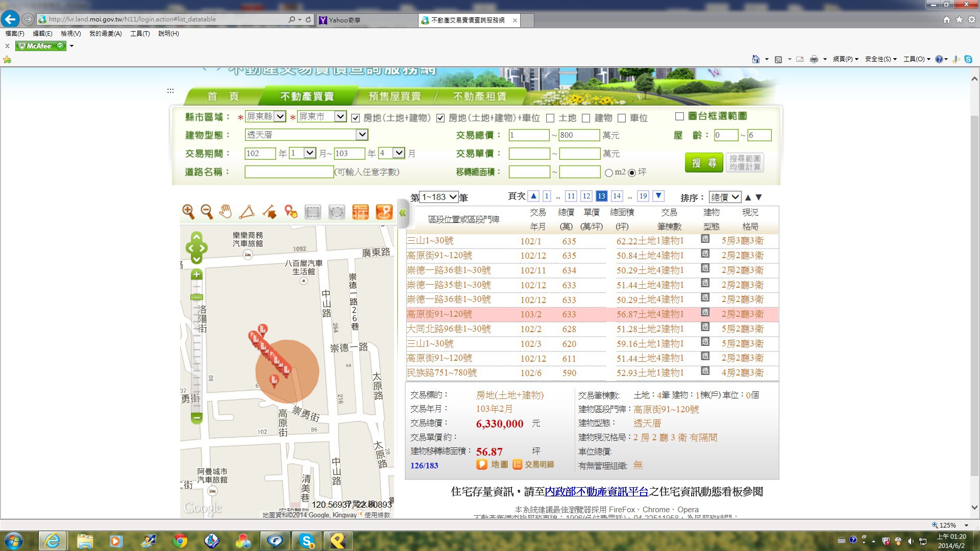This screenshot has height=551, width=980.
Task: Click building type icon in 三山1~30號 102/1 row
Action: pyautogui.click(x=705, y=239)
